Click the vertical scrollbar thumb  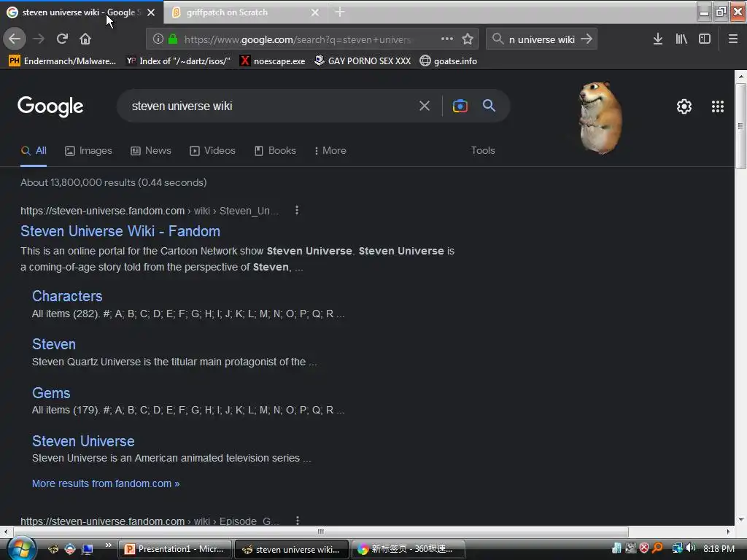tap(740, 126)
